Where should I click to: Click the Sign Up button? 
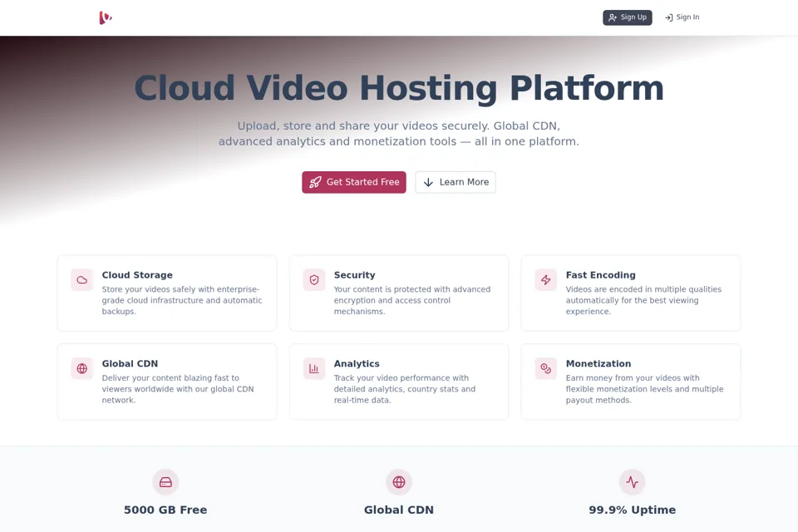click(627, 17)
